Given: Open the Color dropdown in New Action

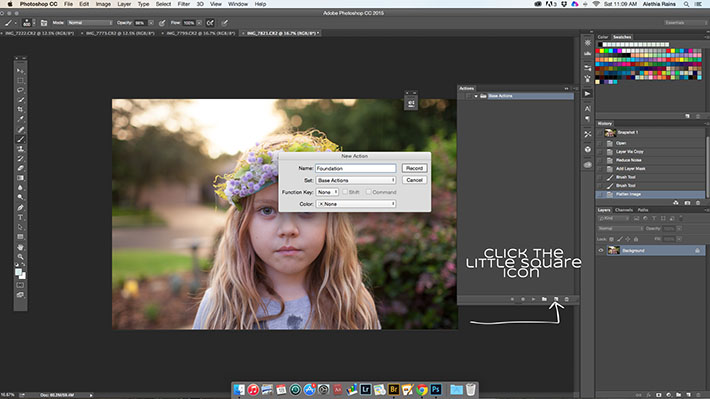Looking at the screenshot, I should tap(356, 204).
